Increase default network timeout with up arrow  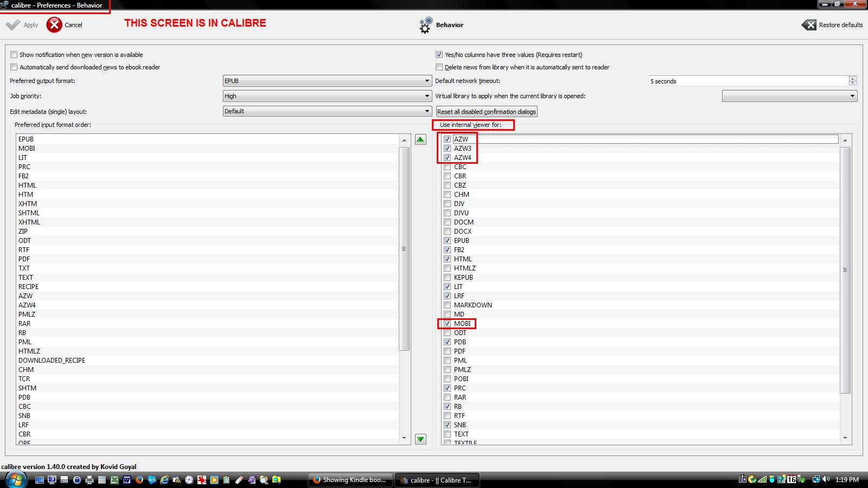point(853,79)
